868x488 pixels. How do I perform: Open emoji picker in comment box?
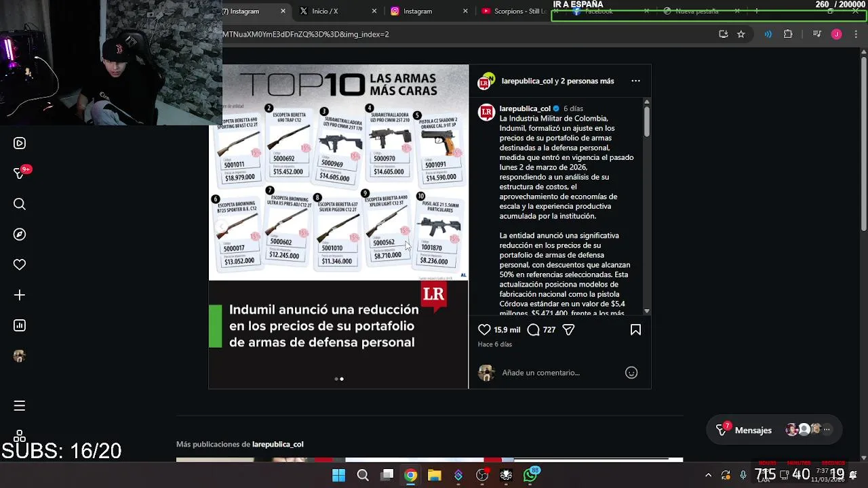click(x=631, y=373)
